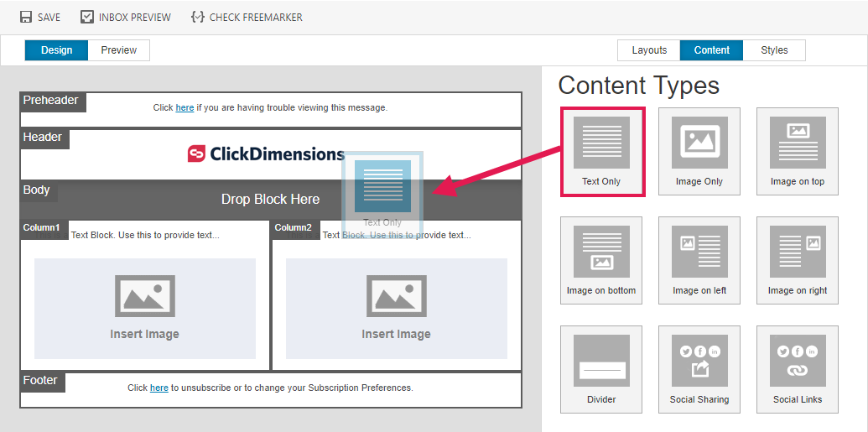Click the Body section label

[39, 190]
